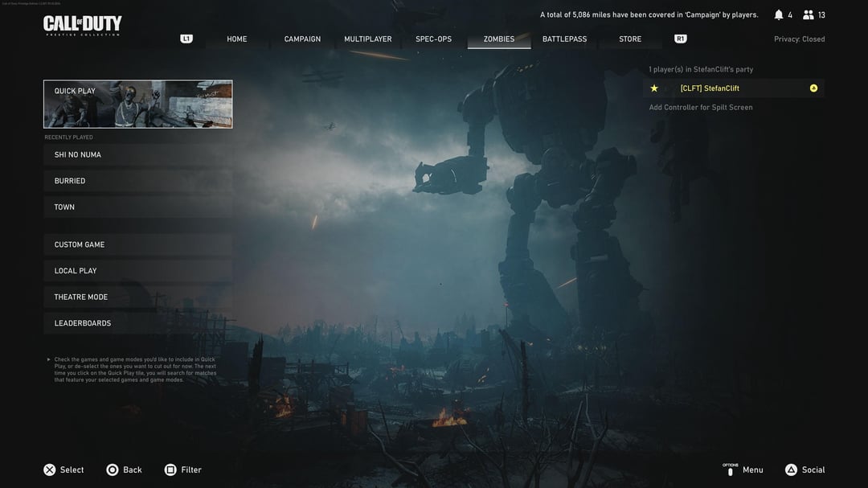The image size is (868, 488).
Task: Click notification count 4
Action: [790, 15]
